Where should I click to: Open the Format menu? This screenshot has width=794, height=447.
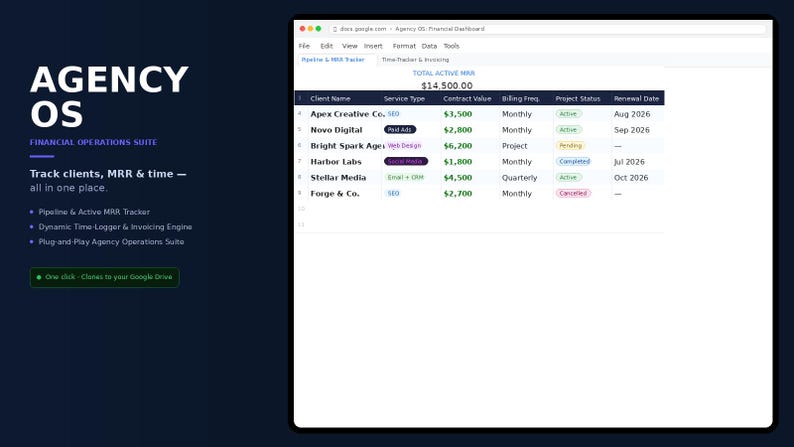click(404, 46)
